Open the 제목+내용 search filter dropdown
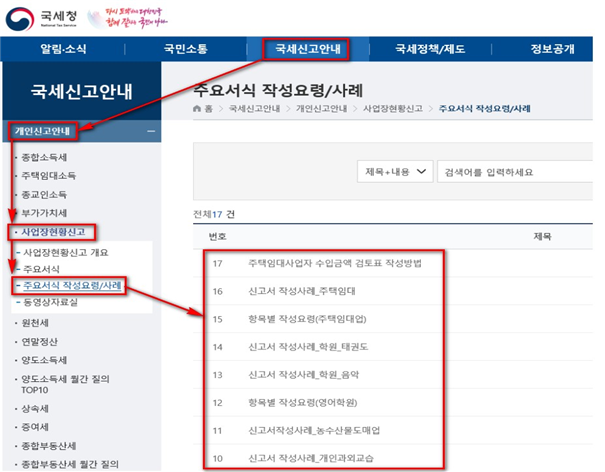Viewport: 605px width, 472px height. pyautogui.click(x=395, y=172)
